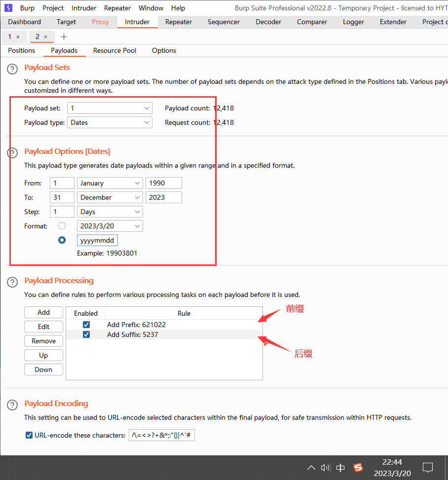
Task: Click the Enabled column header
Action: (86, 313)
